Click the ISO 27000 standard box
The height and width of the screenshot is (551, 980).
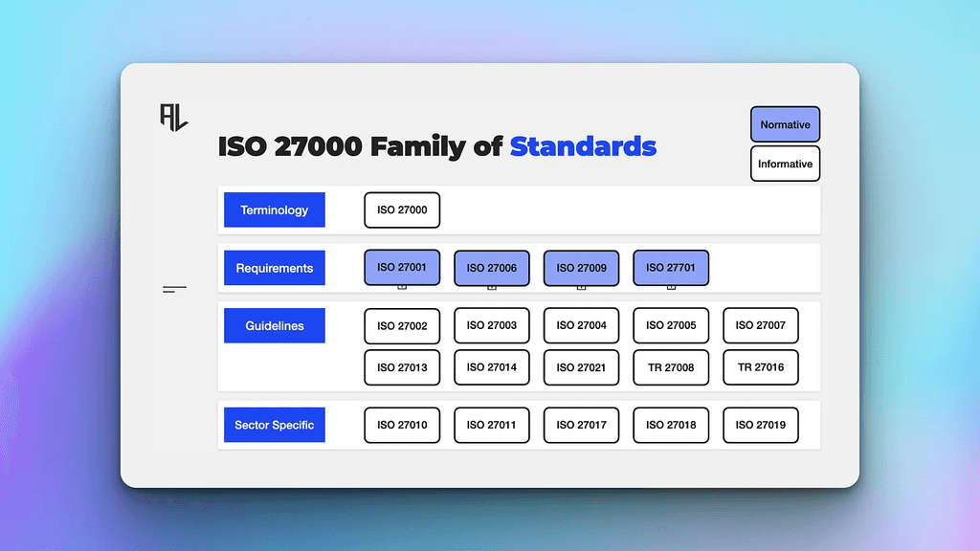pyautogui.click(x=401, y=209)
